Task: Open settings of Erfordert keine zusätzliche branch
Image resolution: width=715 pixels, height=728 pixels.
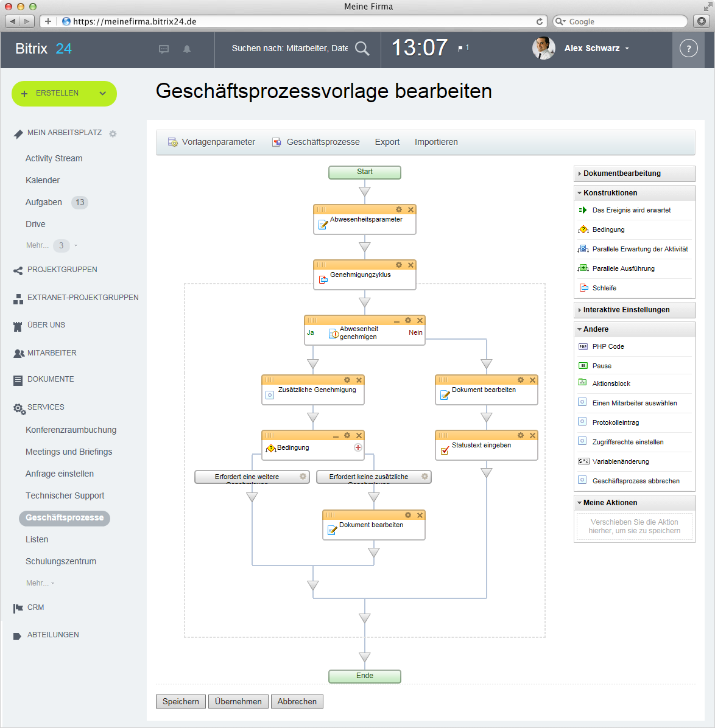Action: tap(424, 477)
